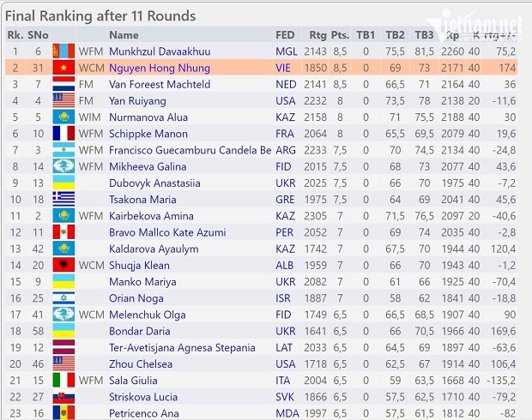Click Italy flag beside Sala Giulia
The width and height of the screenshot is (532, 420).
tap(63, 381)
